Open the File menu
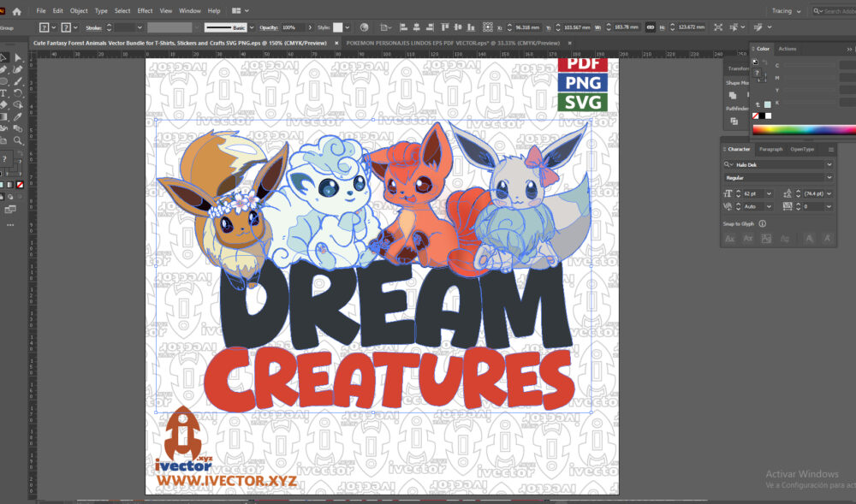Viewport: 856px width, 504px height. [x=41, y=11]
